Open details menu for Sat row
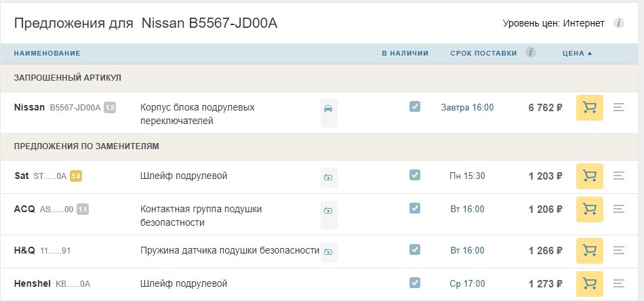 (x=618, y=176)
